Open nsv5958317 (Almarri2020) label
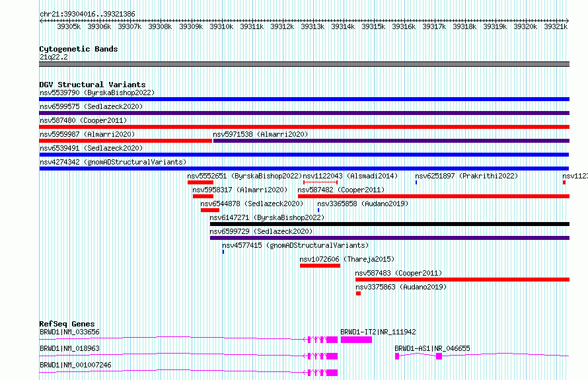The height and width of the screenshot is (380, 588). [240, 190]
